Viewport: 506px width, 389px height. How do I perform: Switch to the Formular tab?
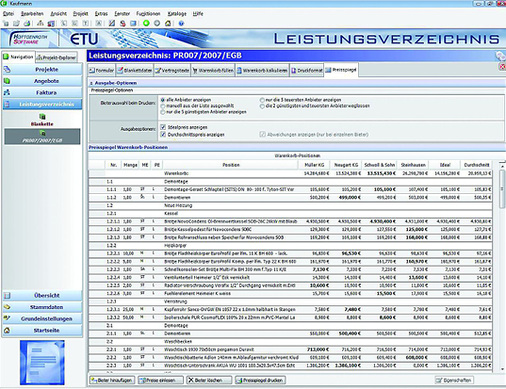pyautogui.click(x=102, y=70)
